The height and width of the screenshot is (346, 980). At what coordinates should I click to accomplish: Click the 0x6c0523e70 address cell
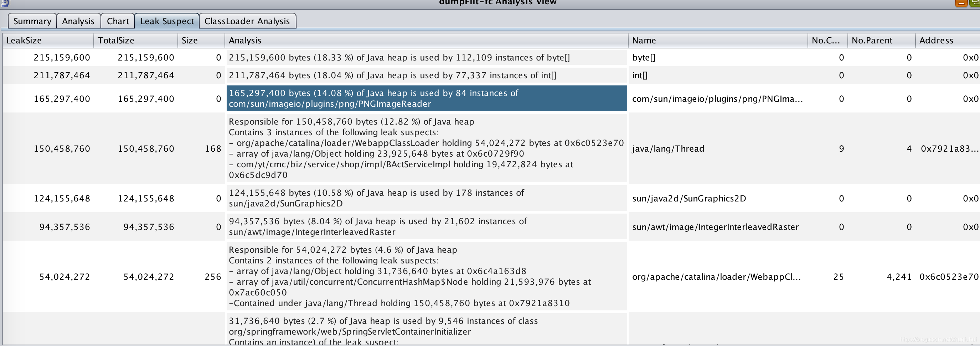(948, 277)
